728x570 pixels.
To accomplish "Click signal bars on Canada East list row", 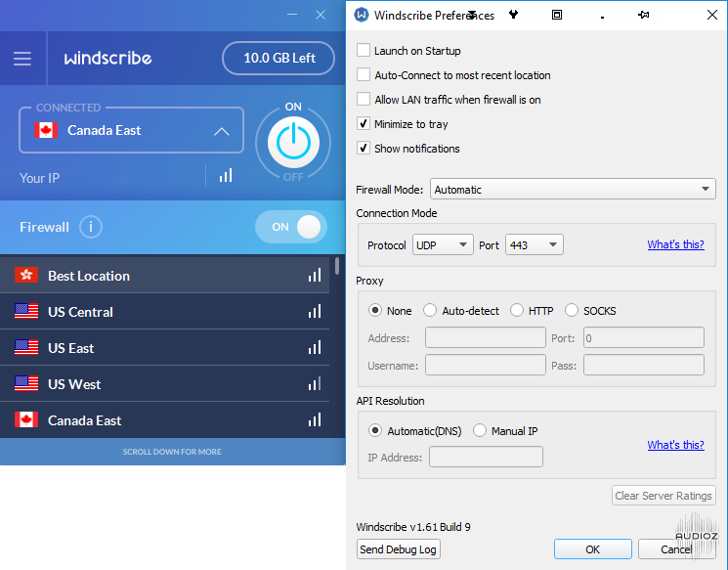I will click(x=315, y=419).
